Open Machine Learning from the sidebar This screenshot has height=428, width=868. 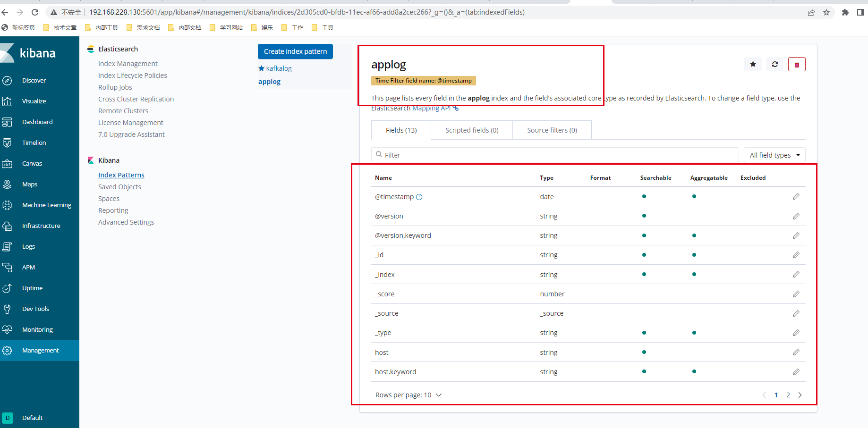[x=46, y=205]
